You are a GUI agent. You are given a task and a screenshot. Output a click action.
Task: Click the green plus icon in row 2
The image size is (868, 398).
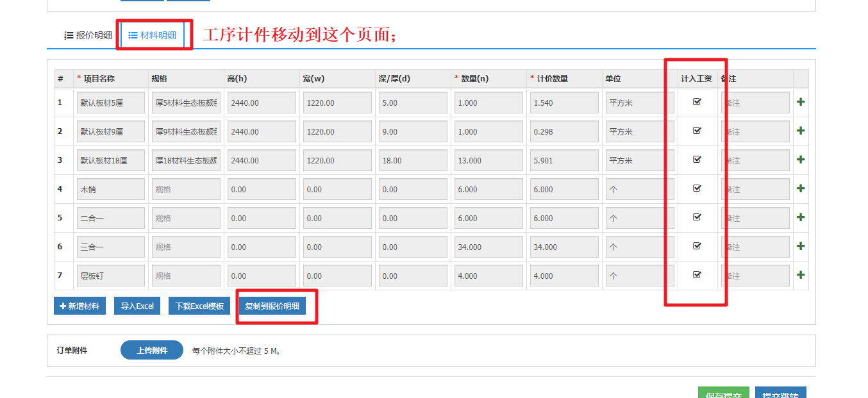[x=800, y=131]
